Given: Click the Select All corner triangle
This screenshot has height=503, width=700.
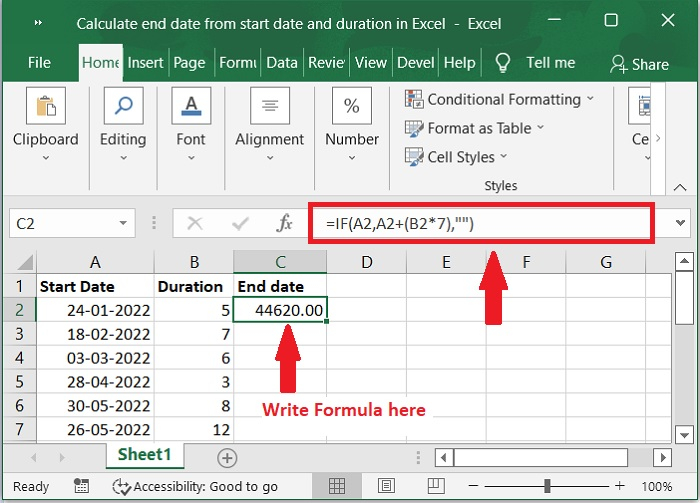Looking at the screenshot, I should pyautogui.click(x=25, y=262).
